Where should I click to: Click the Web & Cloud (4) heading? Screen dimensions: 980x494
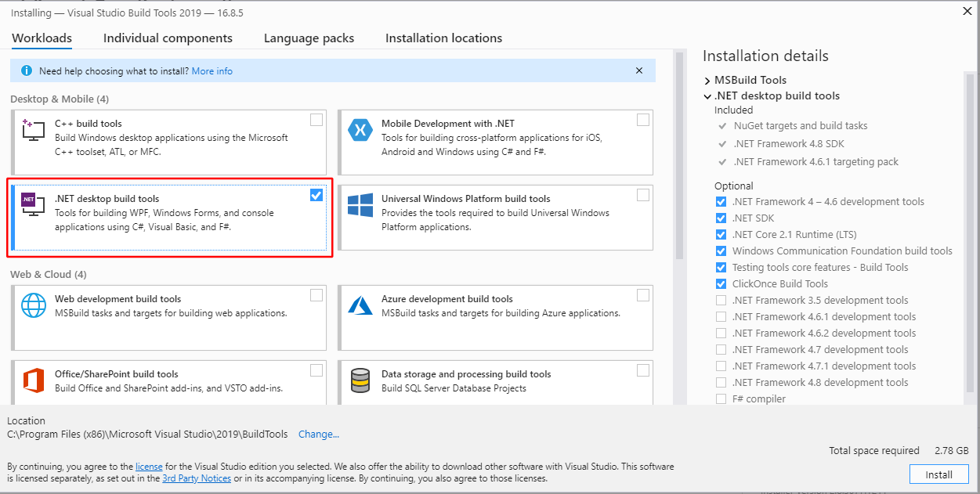point(49,275)
